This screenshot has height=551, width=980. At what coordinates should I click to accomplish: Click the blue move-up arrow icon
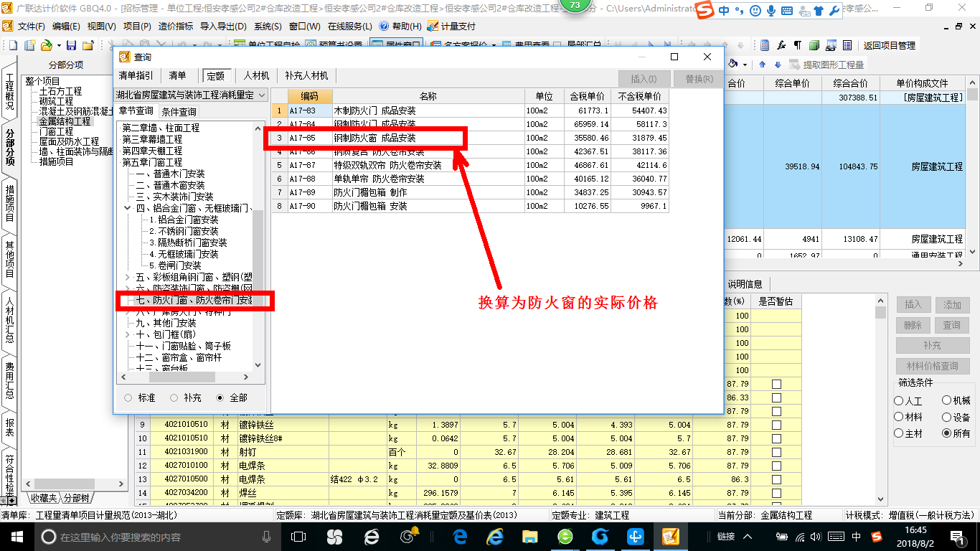coord(762,65)
